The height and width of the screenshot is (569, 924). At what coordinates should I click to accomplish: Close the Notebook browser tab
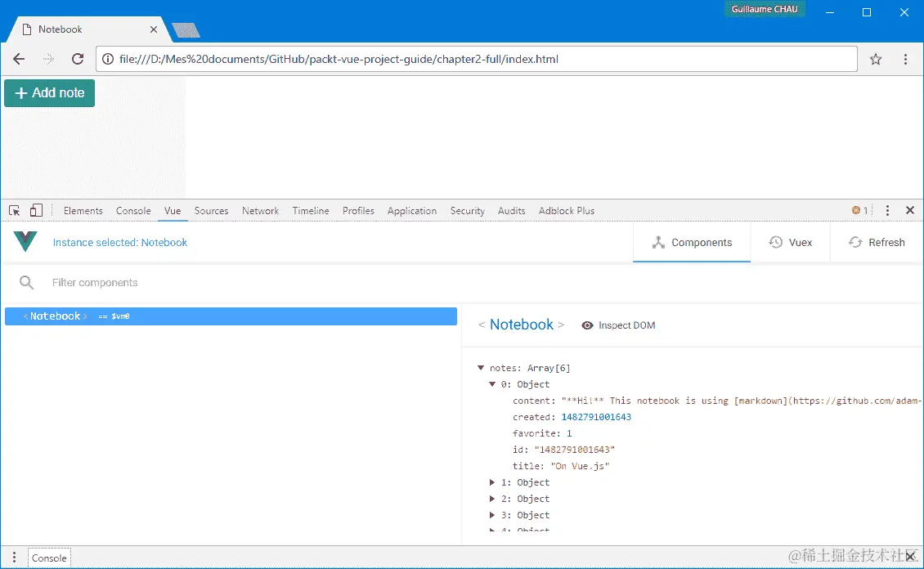[x=154, y=29]
